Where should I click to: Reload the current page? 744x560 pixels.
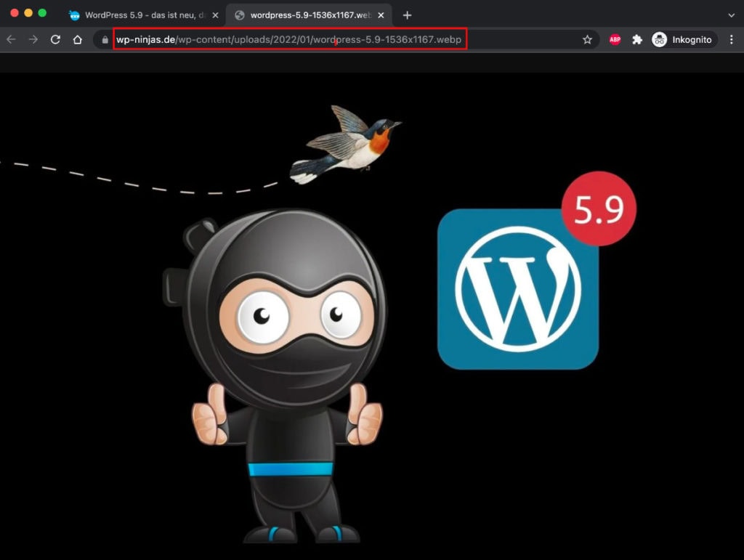[54, 40]
